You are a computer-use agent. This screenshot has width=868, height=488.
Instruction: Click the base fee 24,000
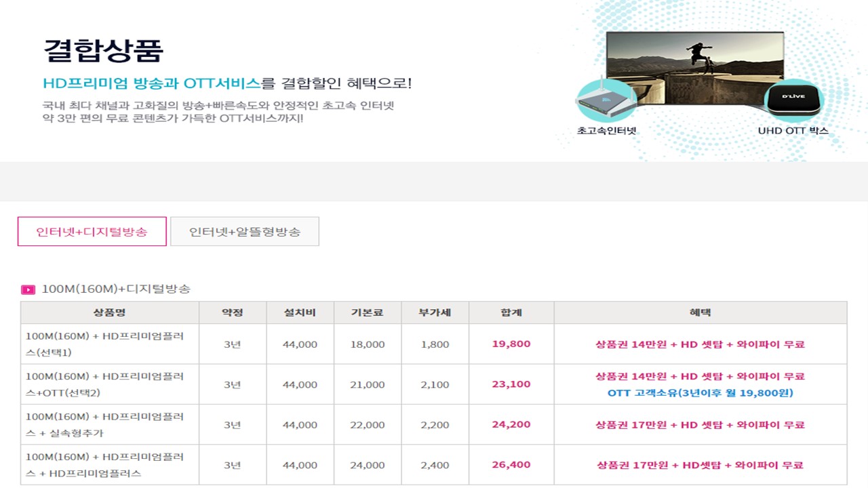point(368,465)
